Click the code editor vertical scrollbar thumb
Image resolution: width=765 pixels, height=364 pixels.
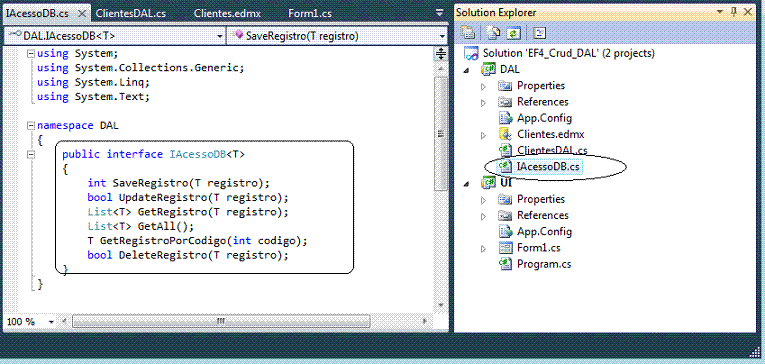tap(441, 134)
